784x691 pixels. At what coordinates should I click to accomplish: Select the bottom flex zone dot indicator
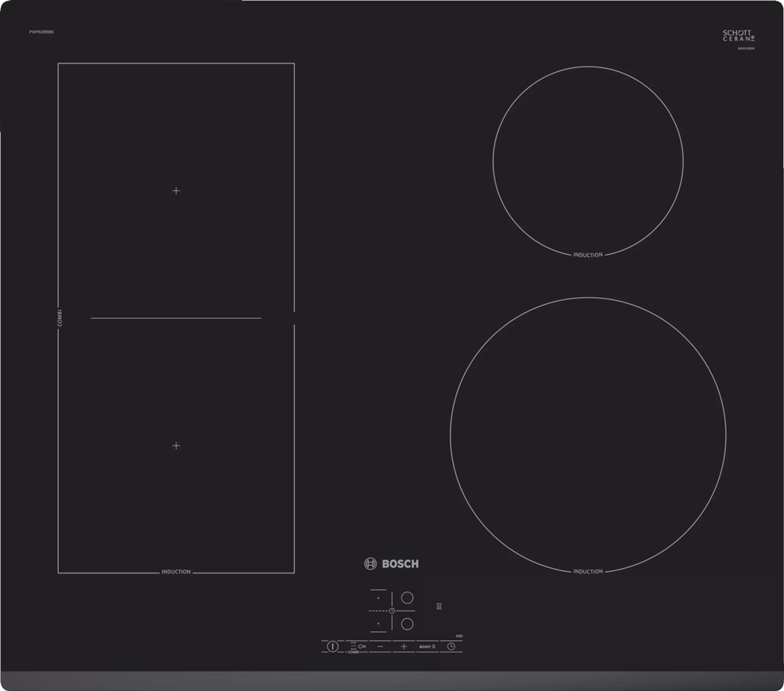pyautogui.click(x=379, y=624)
